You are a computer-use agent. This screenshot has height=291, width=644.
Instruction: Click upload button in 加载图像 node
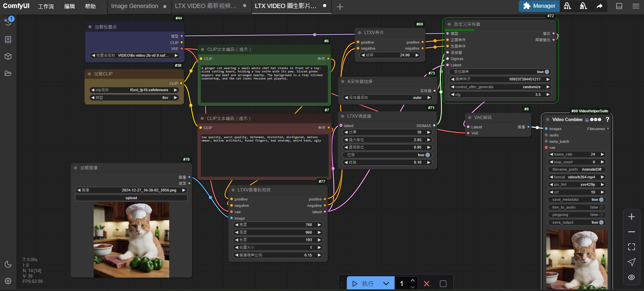tap(131, 198)
